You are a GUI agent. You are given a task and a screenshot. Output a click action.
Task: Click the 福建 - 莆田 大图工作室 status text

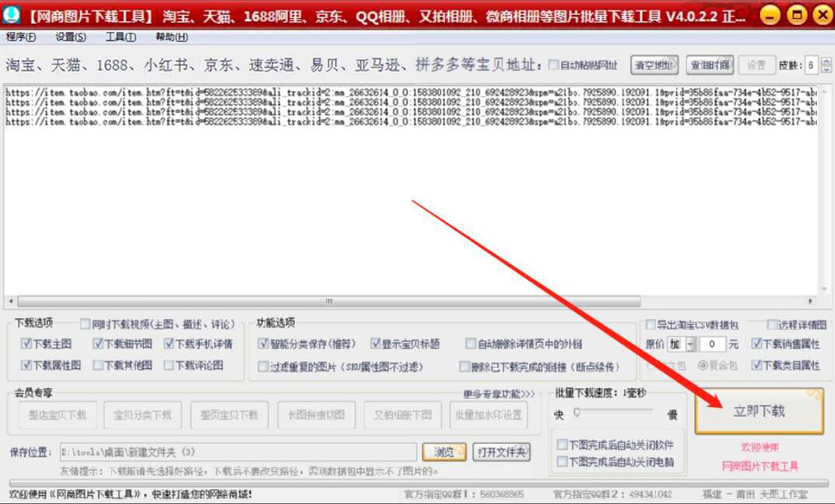[x=755, y=495]
